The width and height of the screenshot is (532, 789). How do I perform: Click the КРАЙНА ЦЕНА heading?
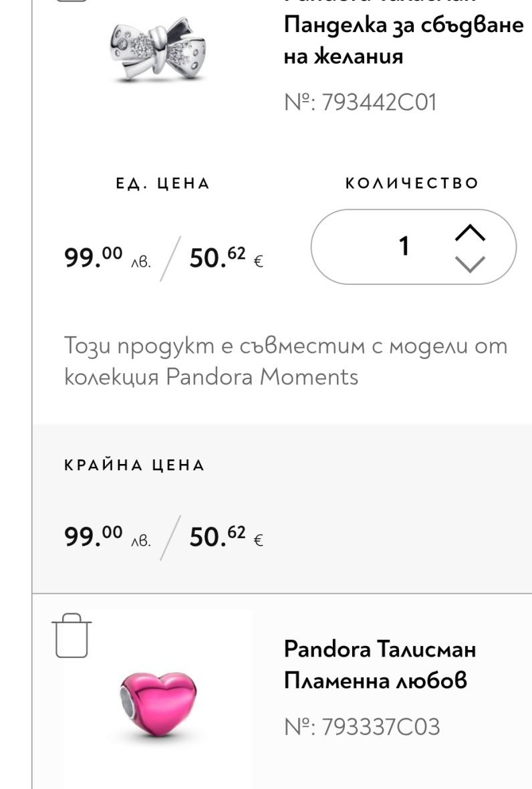point(134,465)
